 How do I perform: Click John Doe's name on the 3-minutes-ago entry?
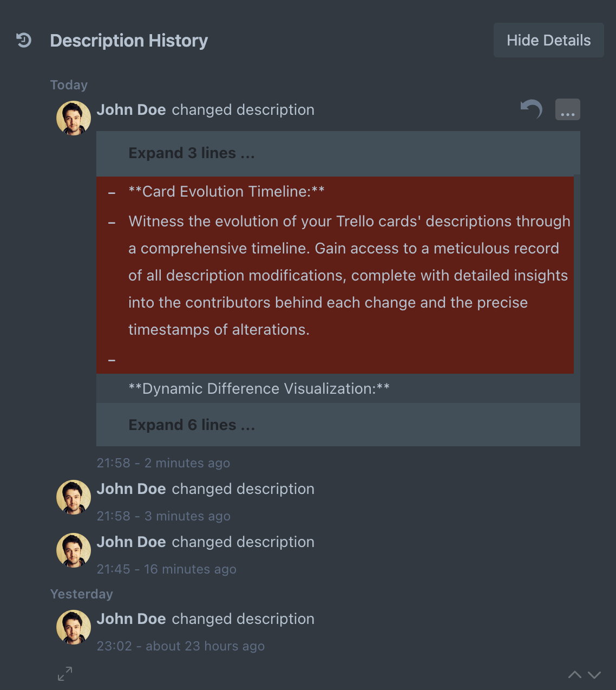point(131,489)
